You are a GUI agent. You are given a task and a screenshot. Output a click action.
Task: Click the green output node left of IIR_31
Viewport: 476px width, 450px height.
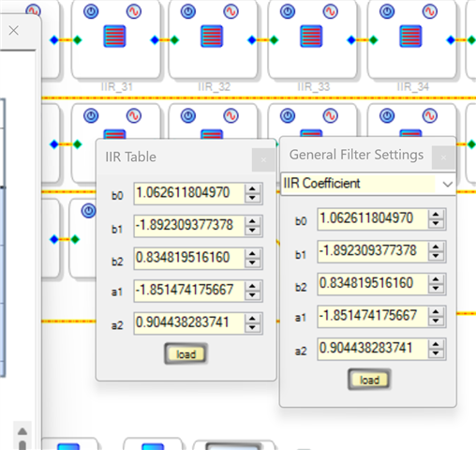point(77,40)
